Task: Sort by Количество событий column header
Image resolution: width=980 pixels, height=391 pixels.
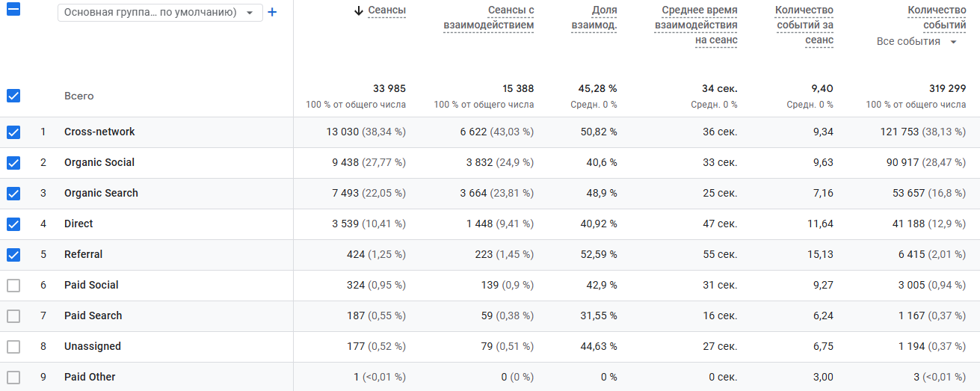Action: (x=937, y=18)
